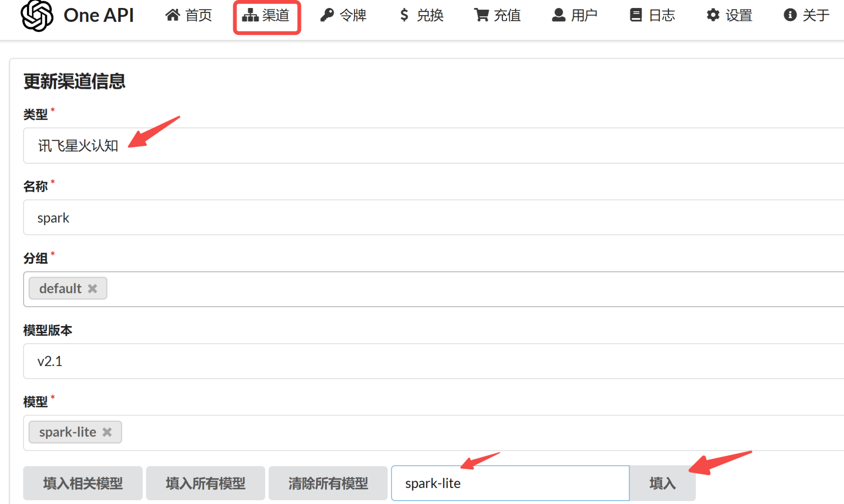Remove the spark-lite model tag
Image resolution: width=844 pixels, height=504 pixels.
pos(107,432)
